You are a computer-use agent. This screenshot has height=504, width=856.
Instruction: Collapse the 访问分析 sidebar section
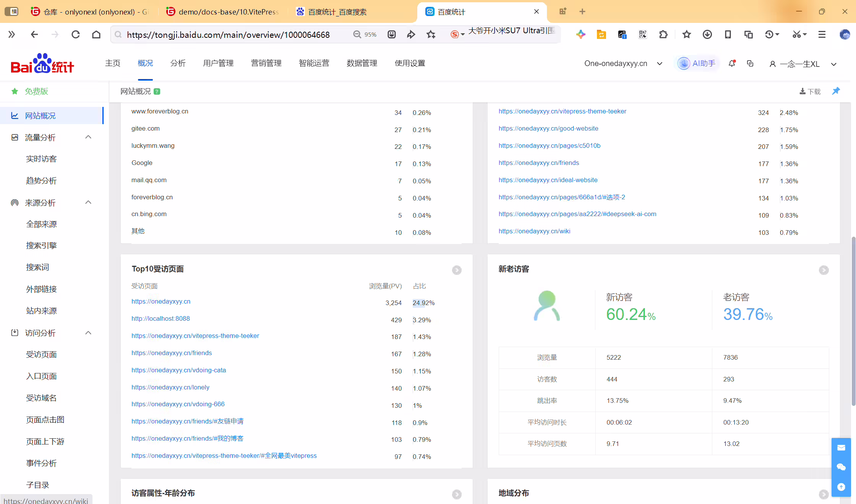pyautogui.click(x=88, y=333)
